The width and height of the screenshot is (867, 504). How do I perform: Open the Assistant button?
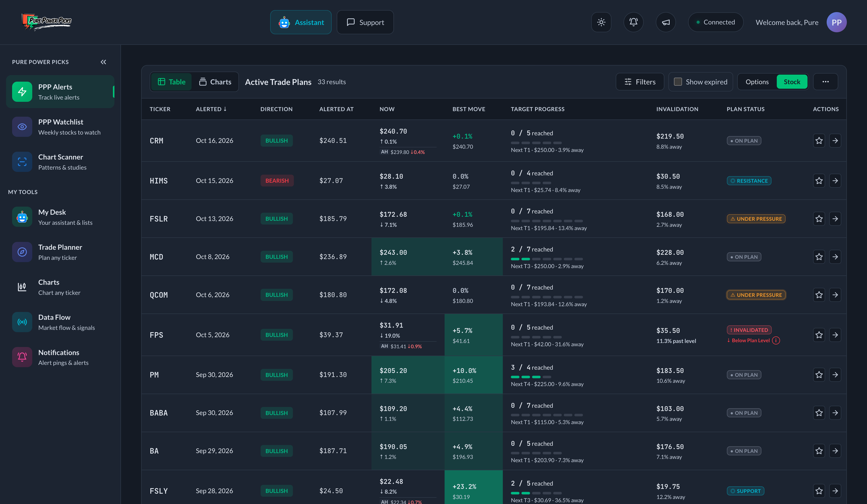click(x=301, y=22)
